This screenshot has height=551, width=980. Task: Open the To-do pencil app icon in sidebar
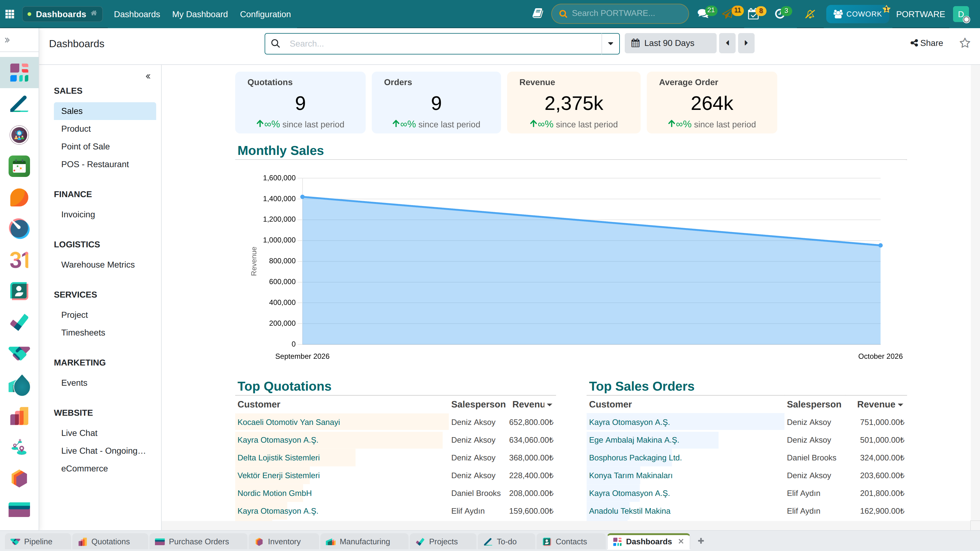point(19,104)
